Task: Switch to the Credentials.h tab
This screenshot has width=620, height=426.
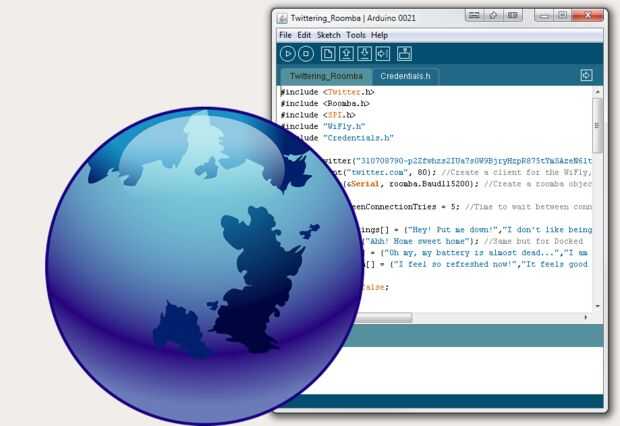Action: point(405,76)
